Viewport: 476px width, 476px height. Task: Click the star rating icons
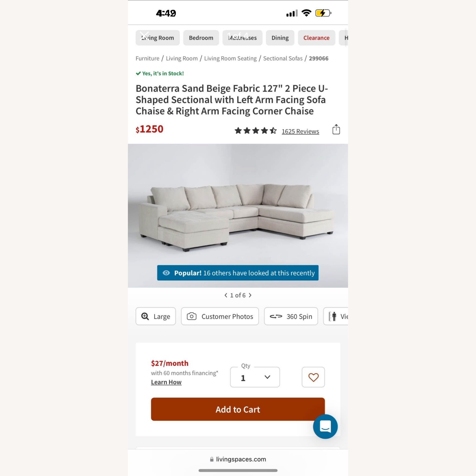(x=256, y=131)
